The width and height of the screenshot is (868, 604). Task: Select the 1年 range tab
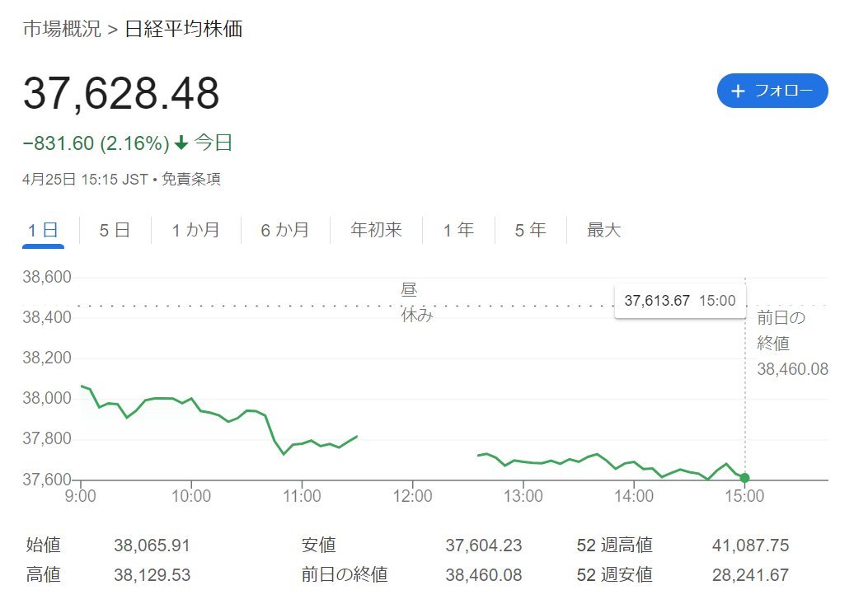(458, 230)
